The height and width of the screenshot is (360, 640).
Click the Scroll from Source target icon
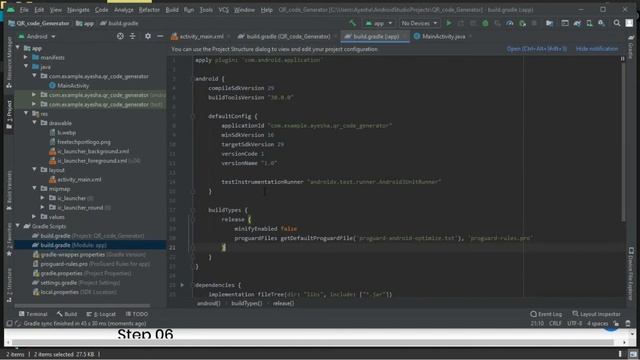[120, 36]
